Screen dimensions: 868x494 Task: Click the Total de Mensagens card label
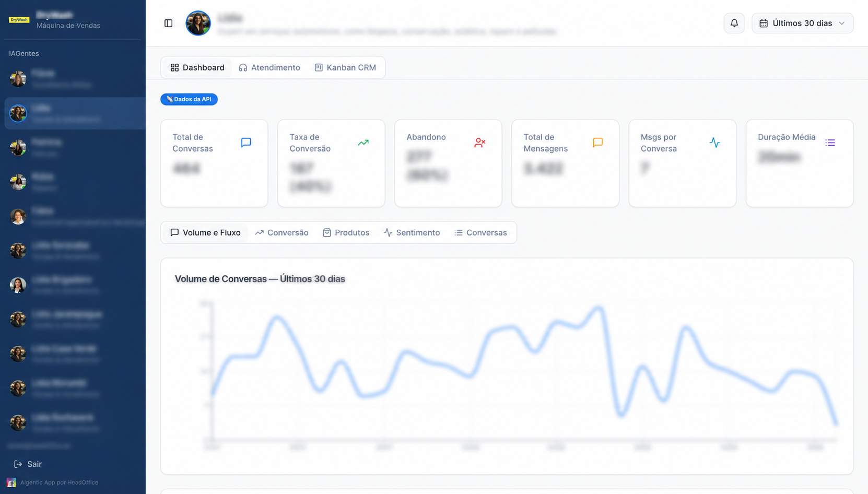pos(546,143)
